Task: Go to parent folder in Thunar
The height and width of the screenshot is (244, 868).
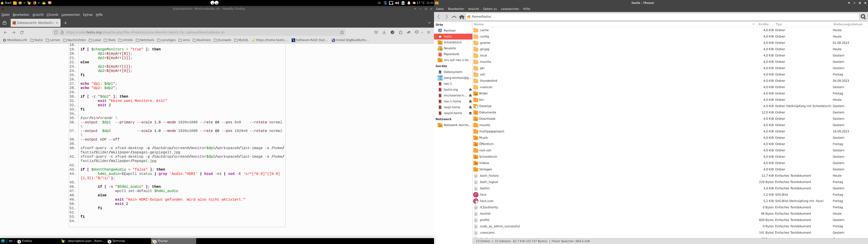Action: pyautogui.click(x=454, y=17)
